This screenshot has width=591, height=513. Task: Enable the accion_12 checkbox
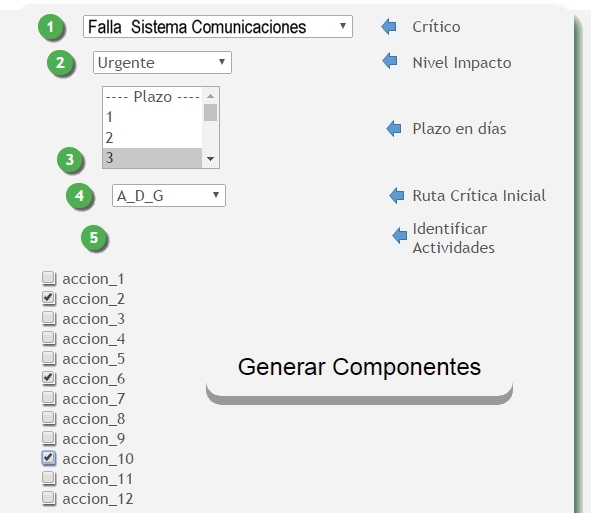click(49, 498)
